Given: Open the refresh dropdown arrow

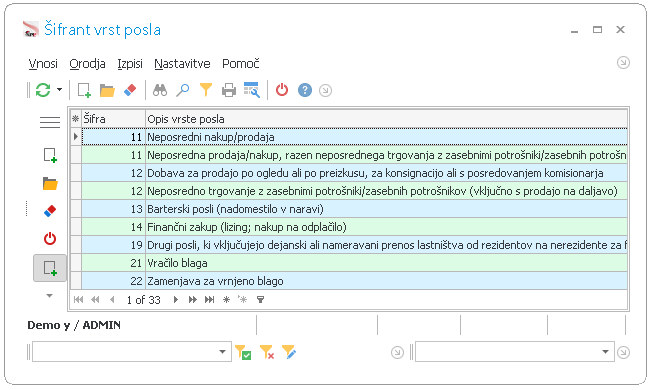Looking at the screenshot, I should coord(59,90).
